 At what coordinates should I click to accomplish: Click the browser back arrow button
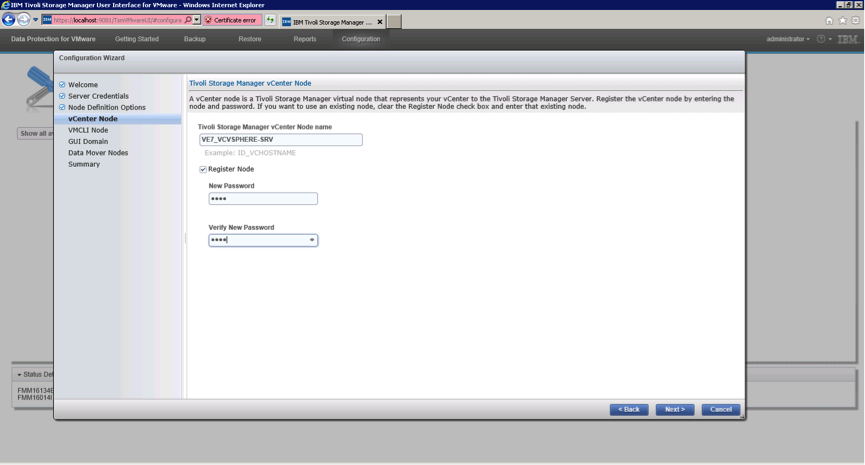tap(8, 20)
